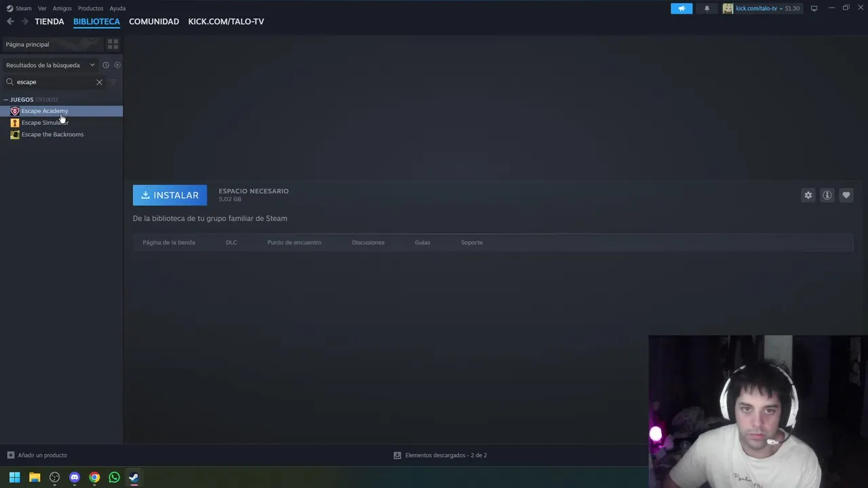Open the Productos menu
Viewport: 868px width, 488px height.
click(90, 8)
